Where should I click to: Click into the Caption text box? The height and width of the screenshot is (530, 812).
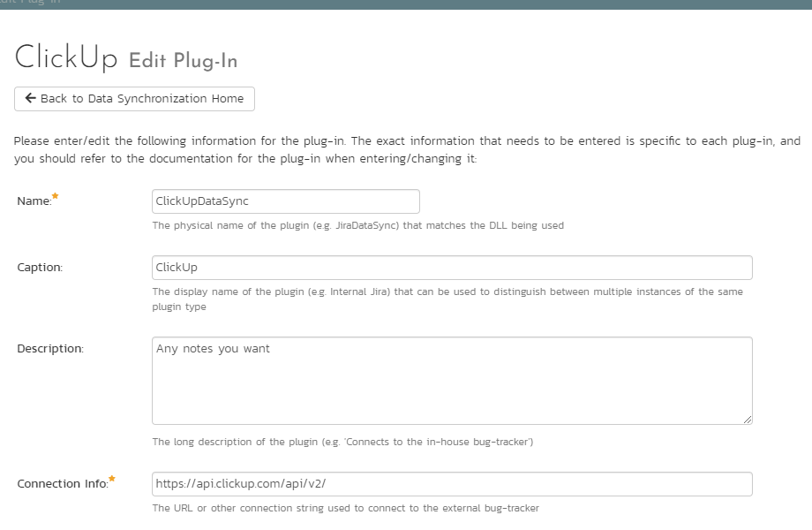click(452, 268)
